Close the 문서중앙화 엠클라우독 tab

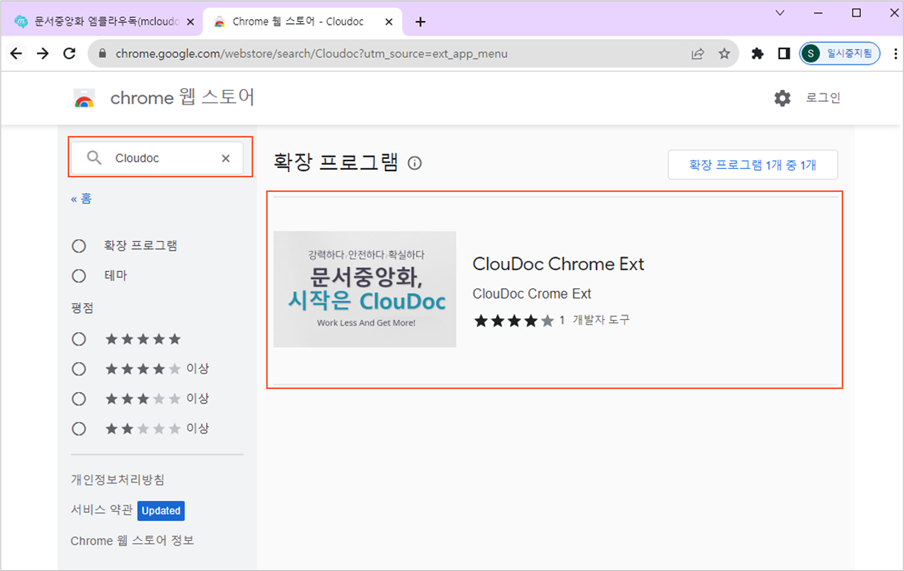click(190, 22)
